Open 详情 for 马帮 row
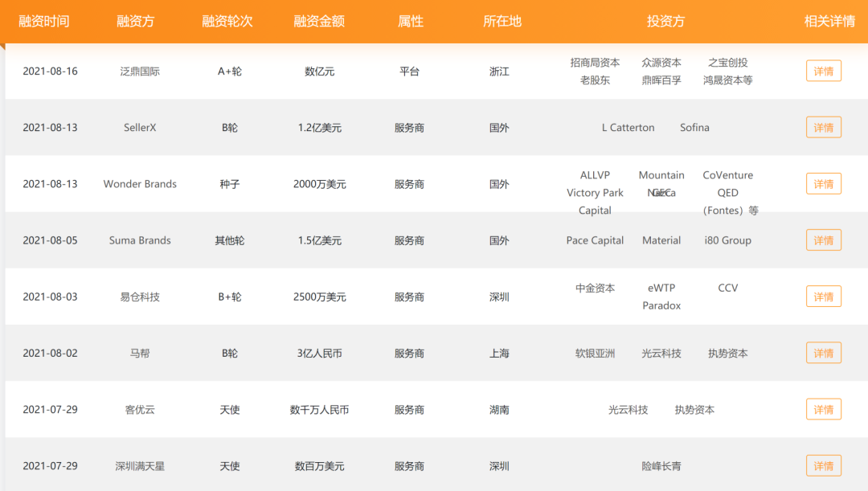Viewport: 868px width, 491px height. coord(823,353)
